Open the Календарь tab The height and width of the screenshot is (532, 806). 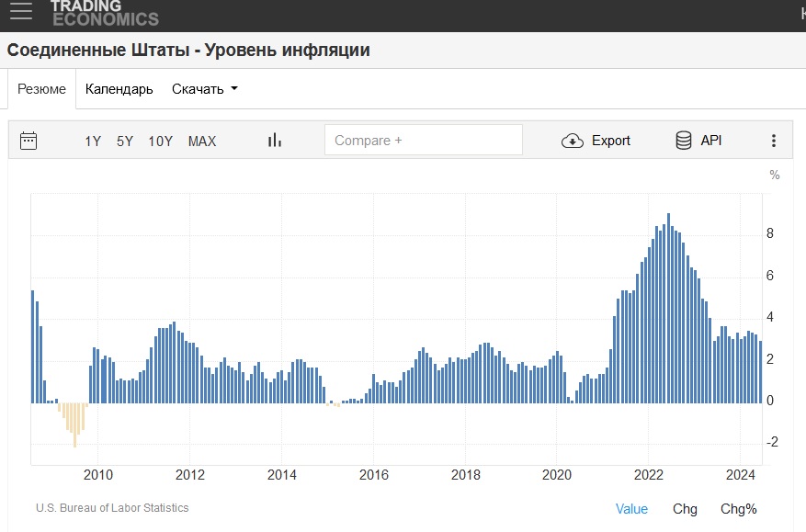[119, 89]
